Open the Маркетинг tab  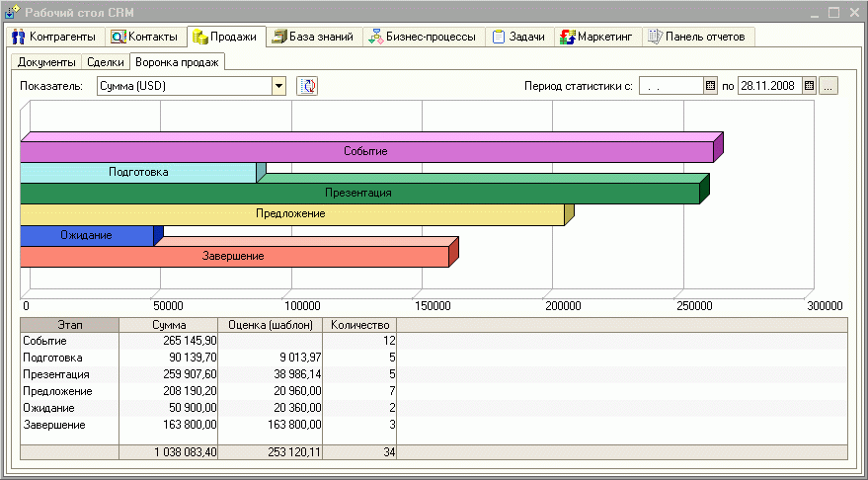[x=596, y=37]
